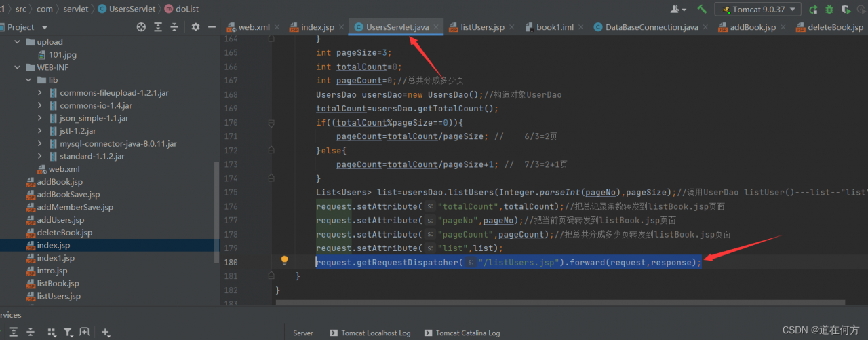This screenshot has width=868, height=340.
Task: Click the Services open-in-new-tab icon
Action: [x=85, y=333]
